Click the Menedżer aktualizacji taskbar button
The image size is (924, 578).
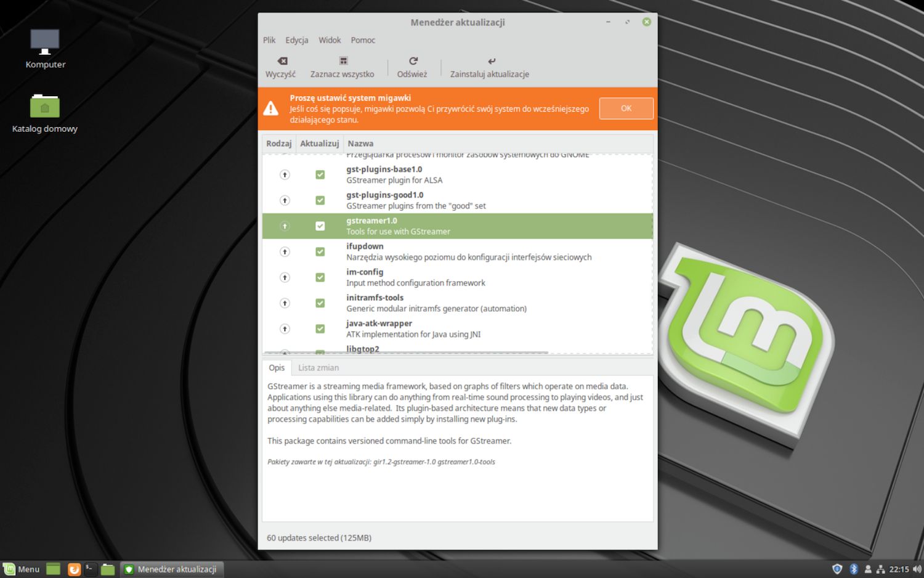coord(171,569)
